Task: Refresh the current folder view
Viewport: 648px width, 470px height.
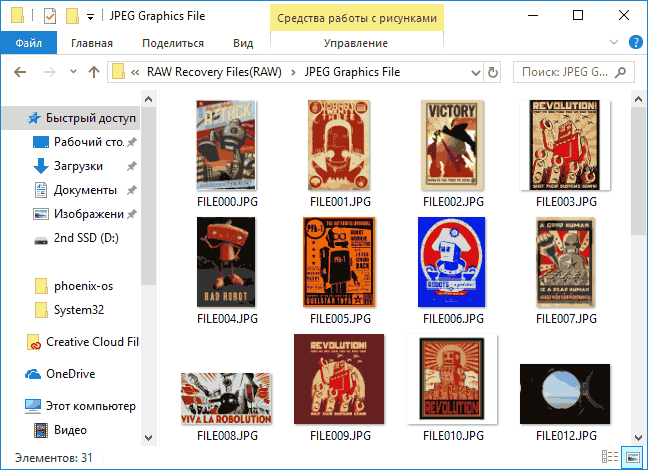Action: click(492, 72)
